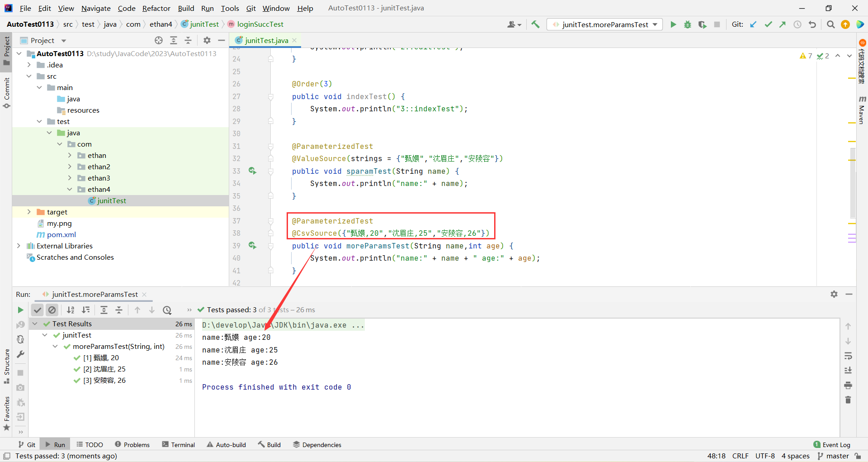Open the TODO tool tab

pyautogui.click(x=90, y=445)
